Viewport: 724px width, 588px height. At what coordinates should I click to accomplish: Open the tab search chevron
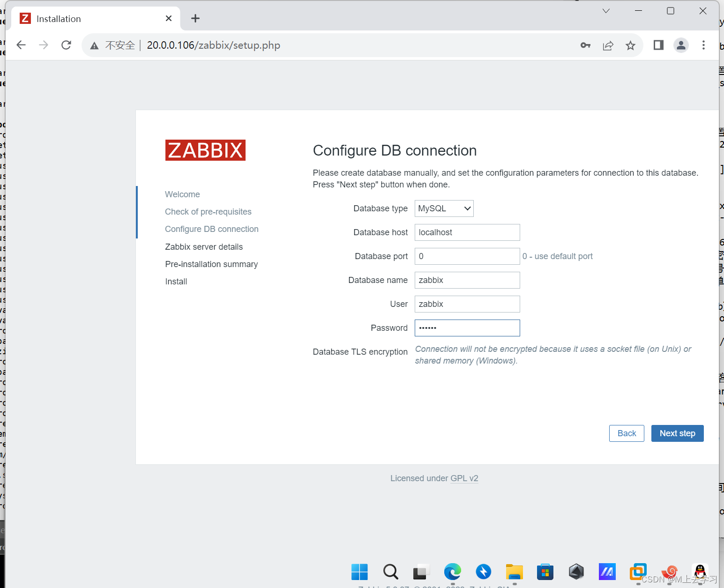pos(606,11)
